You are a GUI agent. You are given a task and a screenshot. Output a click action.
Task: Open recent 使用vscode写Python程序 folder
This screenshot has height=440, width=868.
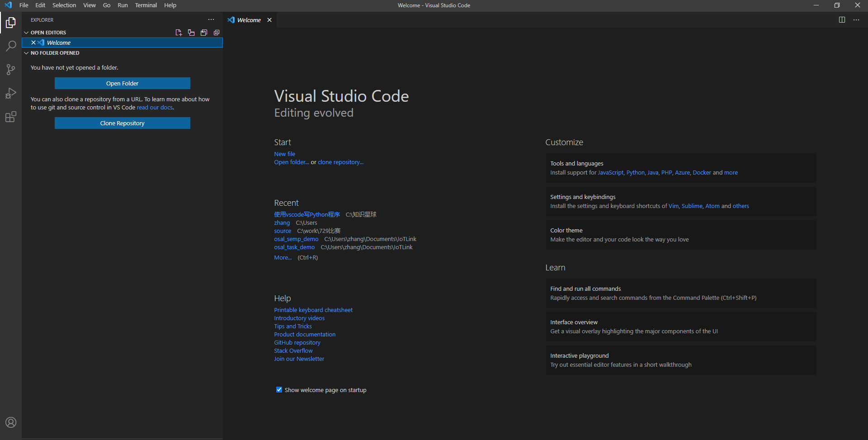click(307, 214)
